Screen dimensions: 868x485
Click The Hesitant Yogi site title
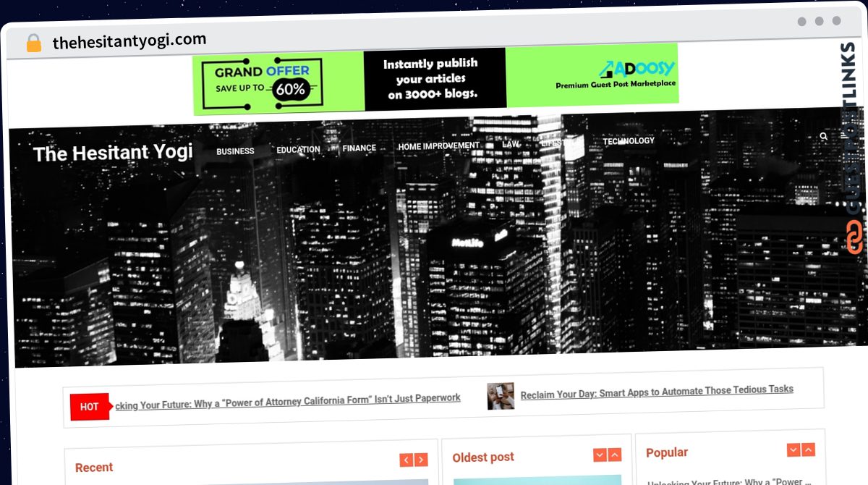[113, 152]
